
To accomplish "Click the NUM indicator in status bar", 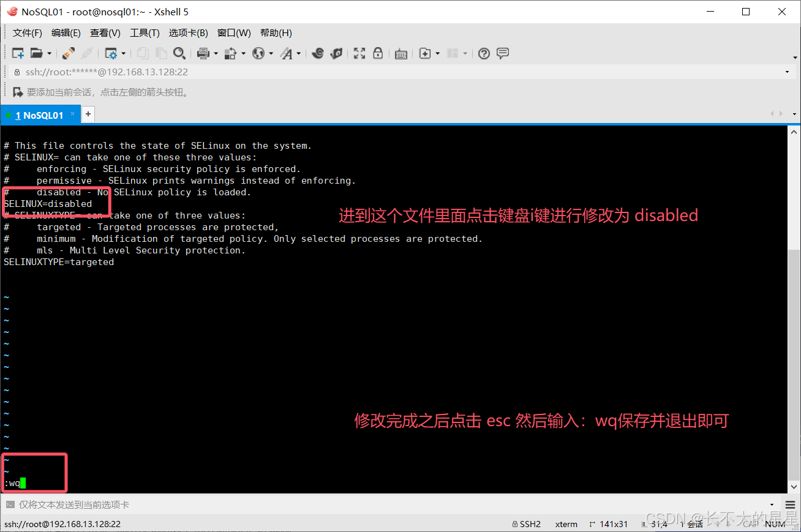I will [775, 524].
